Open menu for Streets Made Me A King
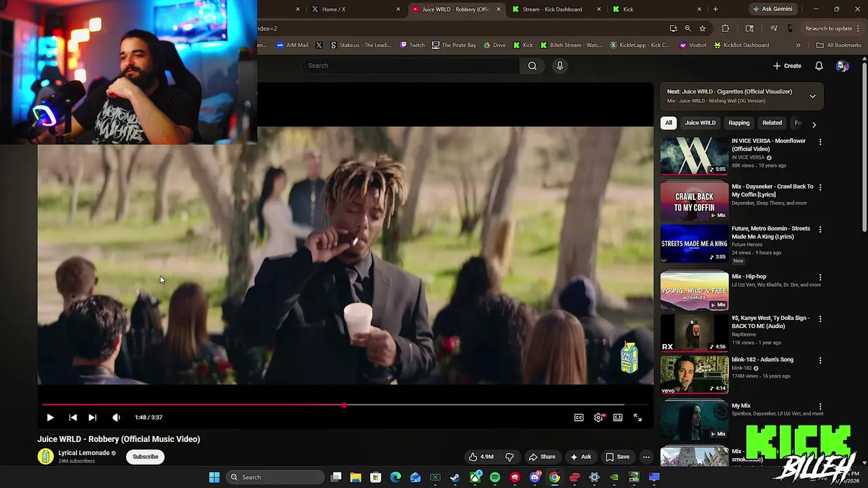This screenshot has height=488, width=868. click(820, 230)
